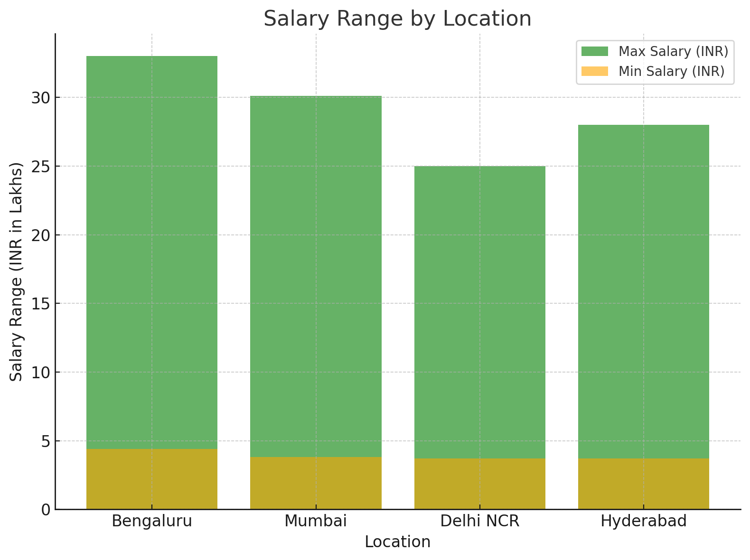Click the 'Mumbai' x-axis label
The width and height of the screenshot is (750, 560).
pyautogui.click(x=316, y=521)
